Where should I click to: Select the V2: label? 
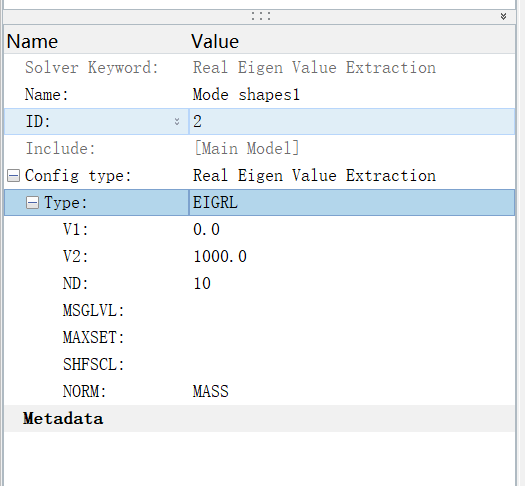(x=76, y=257)
